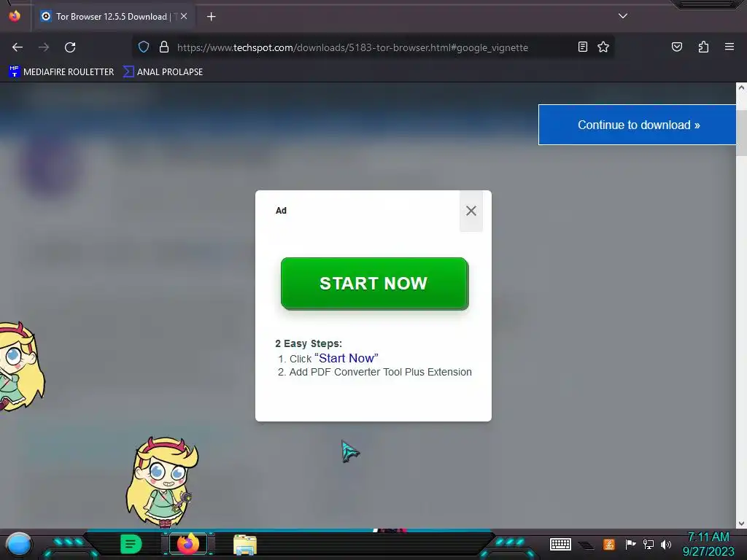Open on-screen keyboard tray icon
This screenshot has height=560, width=747.
pyautogui.click(x=560, y=544)
